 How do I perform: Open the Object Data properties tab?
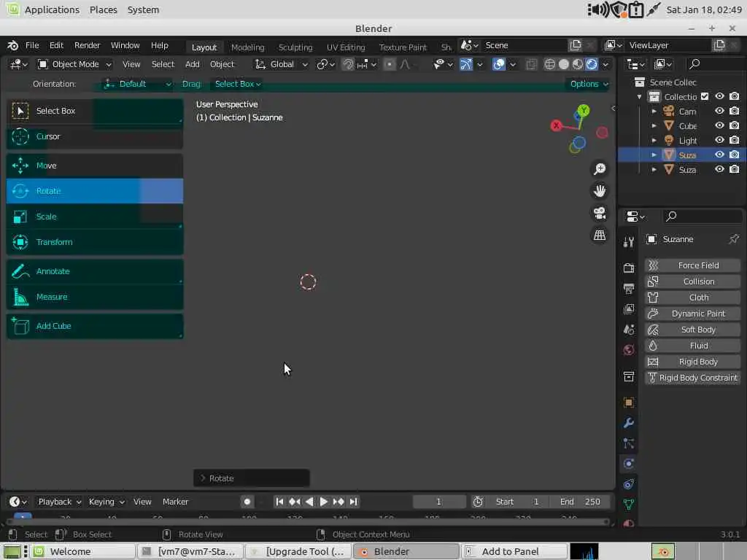(x=629, y=505)
